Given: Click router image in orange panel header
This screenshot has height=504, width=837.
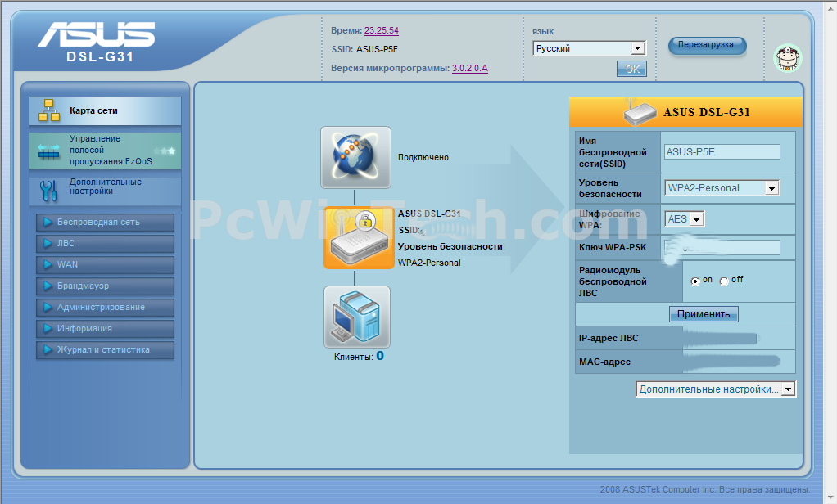Looking at the screenshot, I should (640, 113).
